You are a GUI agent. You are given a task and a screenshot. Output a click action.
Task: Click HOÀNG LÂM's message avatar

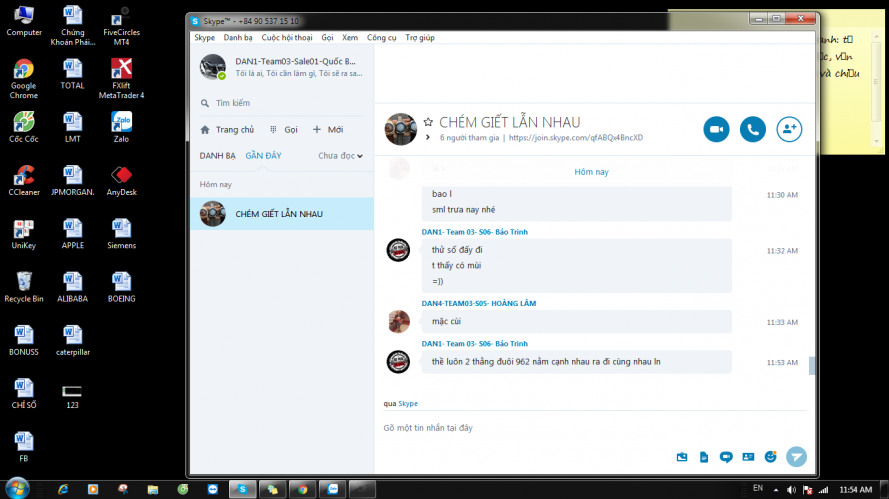pos(399,322)
